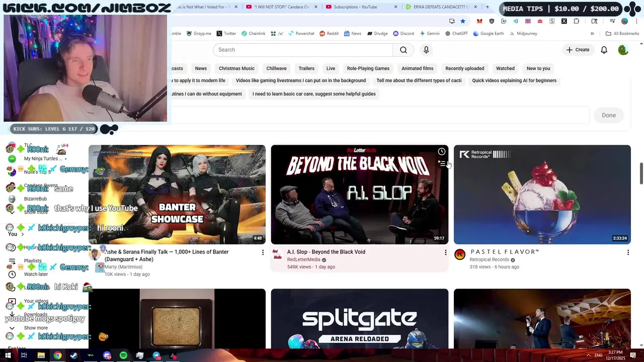The height and width of the screenshot is (362, 644).
Task: Select the New to you chip
Action: pyautogui.click(x=538, y=68)
